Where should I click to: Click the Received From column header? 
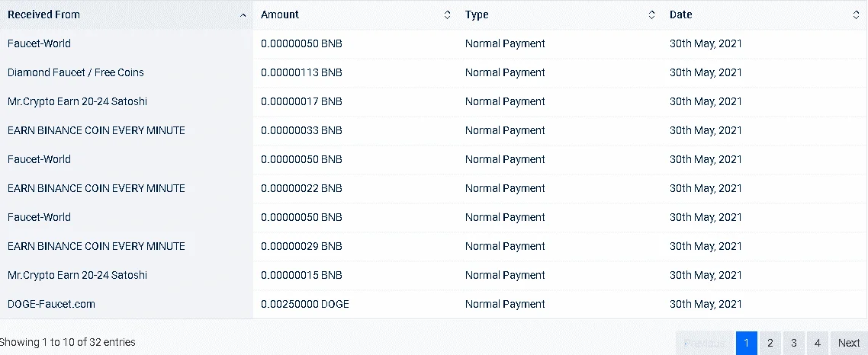(x=126, y=15)
